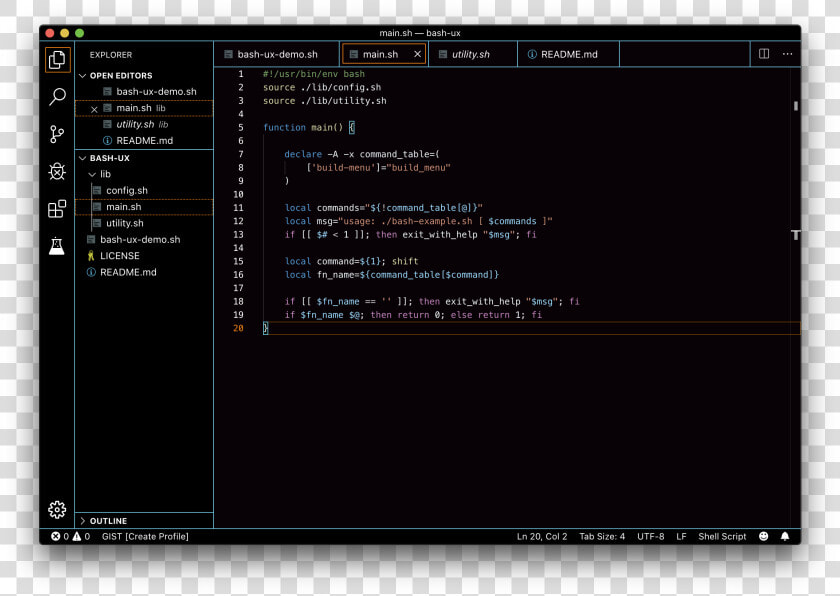
Task: Click the errors count icon in status bar
Action: click(x=55, y=536)
